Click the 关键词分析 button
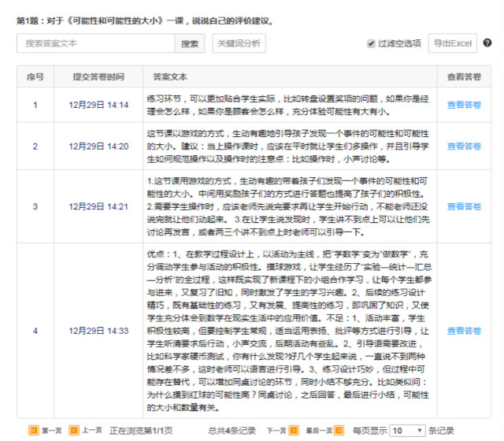The height and width of the screenshot is (441, 504). pyautogui.click(x=239, y=43)
